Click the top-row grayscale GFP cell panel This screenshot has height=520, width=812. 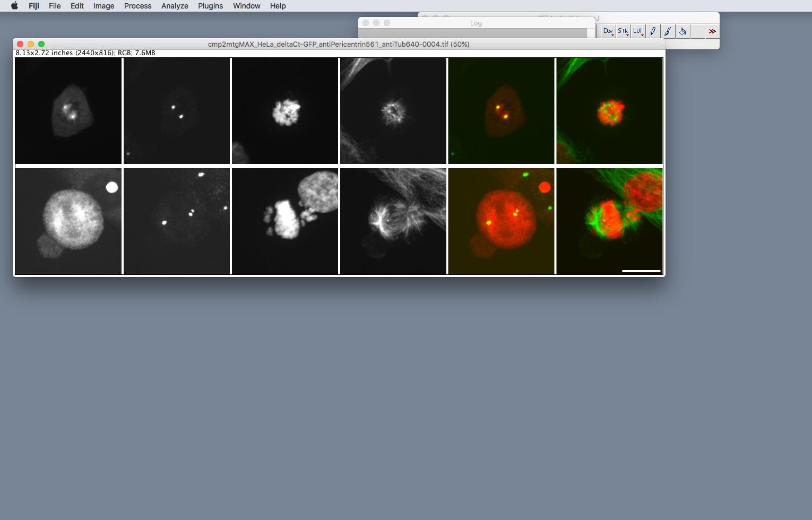pos(68,111)
